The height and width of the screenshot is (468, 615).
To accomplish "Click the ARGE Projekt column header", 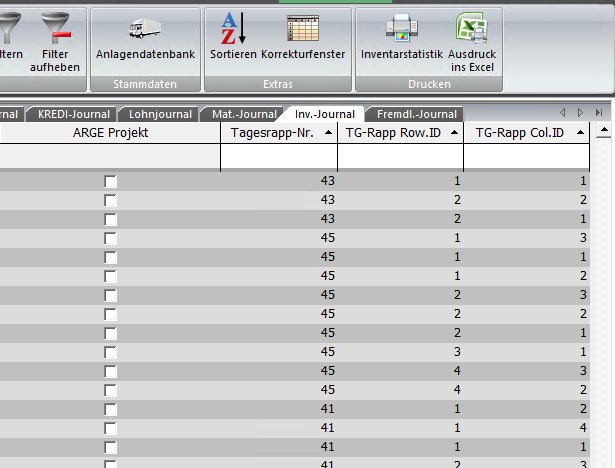I will coord(110,133).
